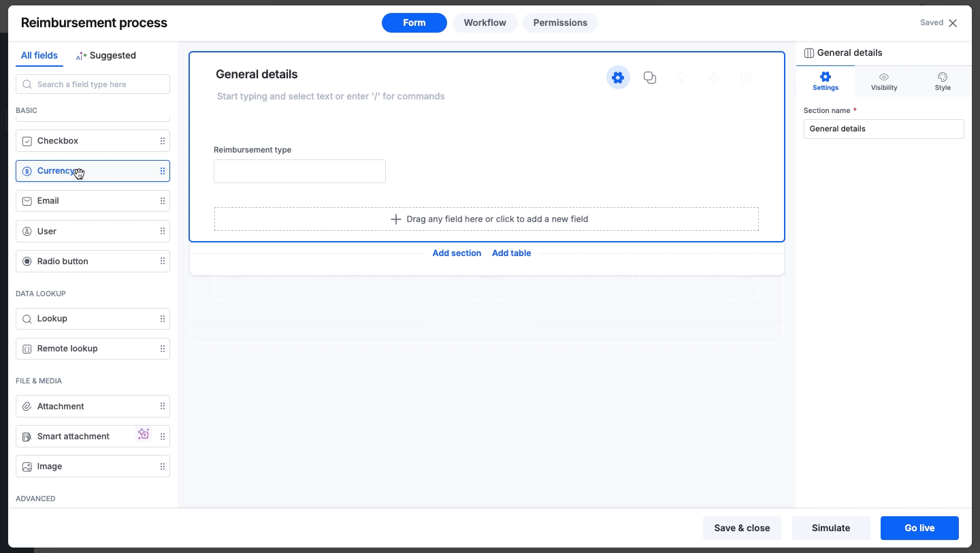
Task: Select the All fields tab
Action: 39,55
